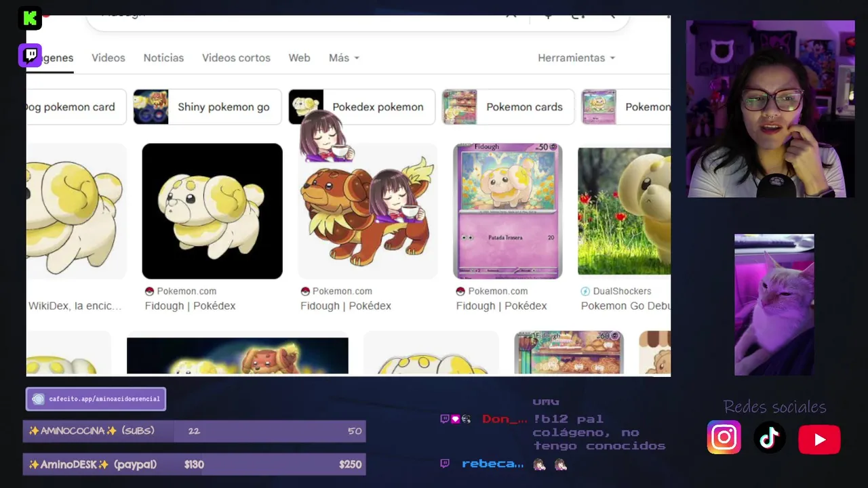
Task: Open the dark banner Fidough image in second row
Action: 237,356
